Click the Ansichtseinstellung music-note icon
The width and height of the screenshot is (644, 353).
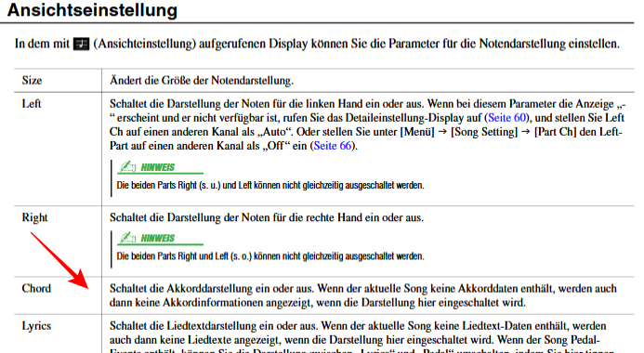[x=81, y=44]
